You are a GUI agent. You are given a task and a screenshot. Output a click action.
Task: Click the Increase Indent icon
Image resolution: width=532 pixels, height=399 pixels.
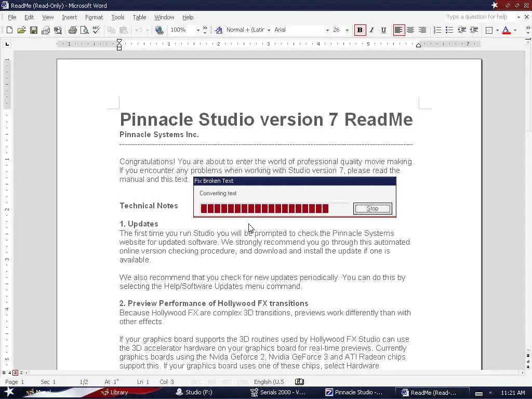tap(474, 30)
